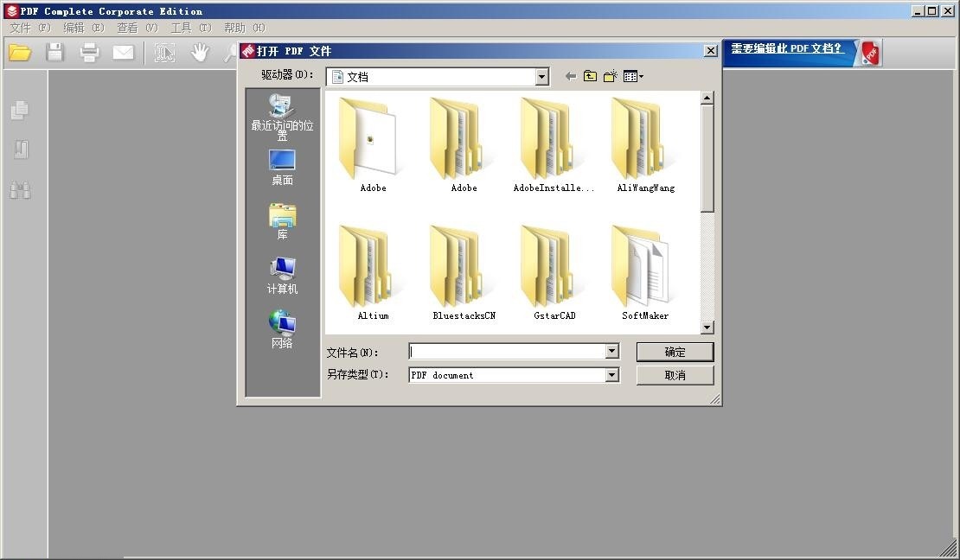Open the binoculars search icon in the sidebar
This screenshot has height=560, width=960.
tap(20, 190)
